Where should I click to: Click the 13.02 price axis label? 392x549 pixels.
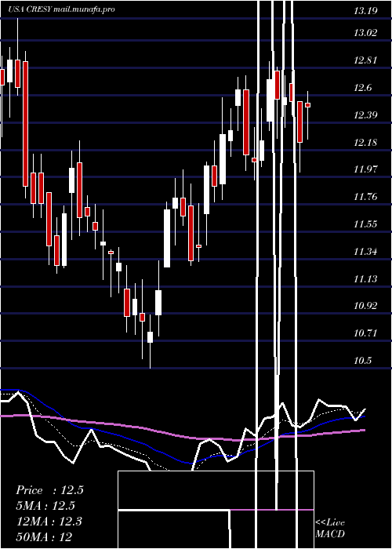365,33
